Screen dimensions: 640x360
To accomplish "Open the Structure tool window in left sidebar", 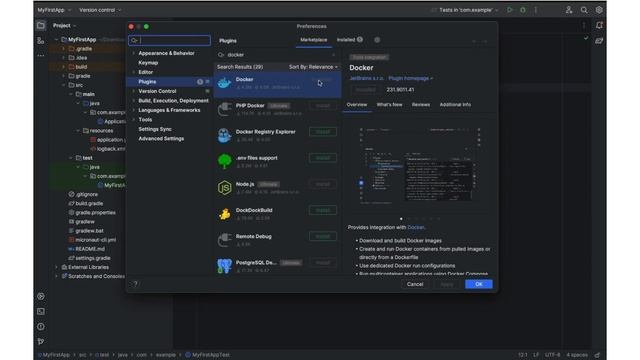I will pos(41,40).
